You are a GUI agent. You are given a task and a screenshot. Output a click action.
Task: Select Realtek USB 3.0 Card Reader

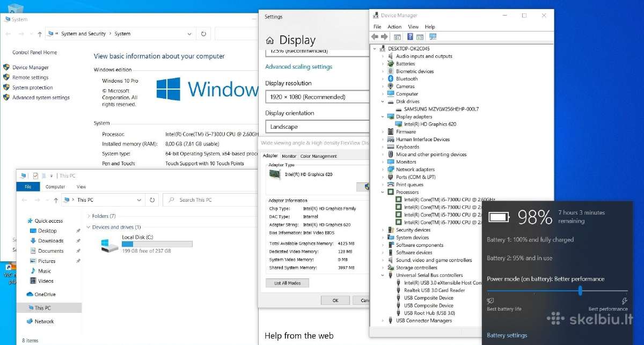pyautogui.click(x=435, y=290)
